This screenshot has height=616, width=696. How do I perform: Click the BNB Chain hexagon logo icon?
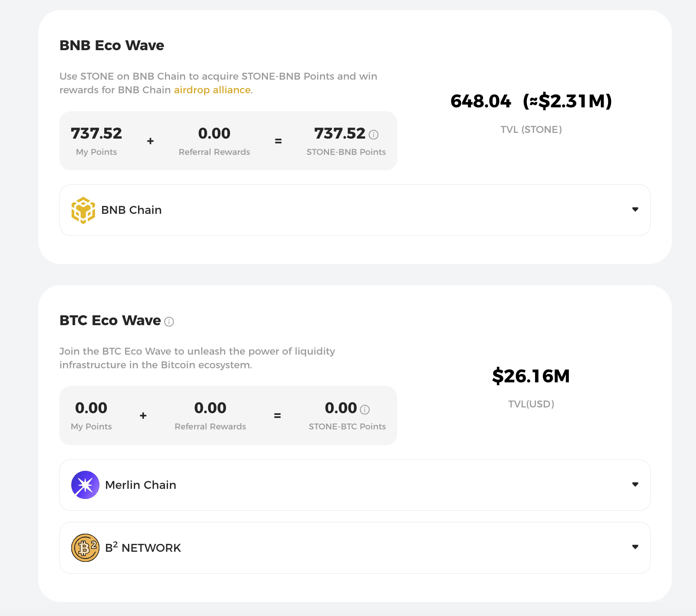pyautogui.click(x=83, y=210)
